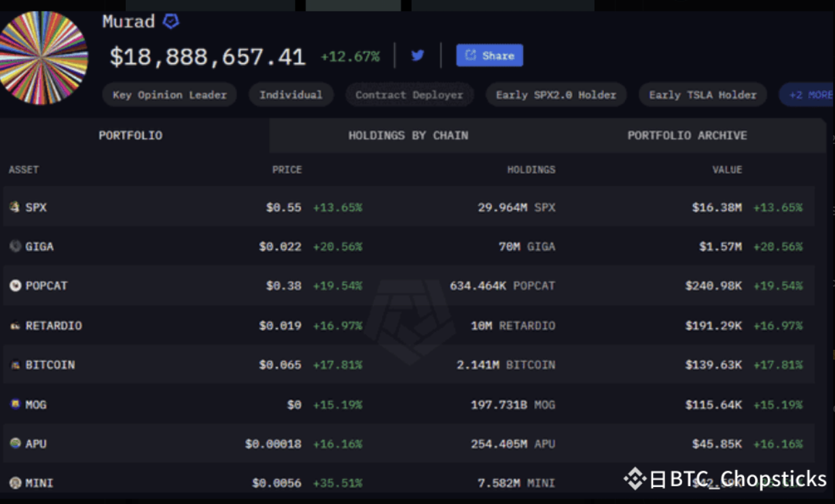Click the POPCAT token icon
The image size is (835, 504).
click(x=15, y=286)
